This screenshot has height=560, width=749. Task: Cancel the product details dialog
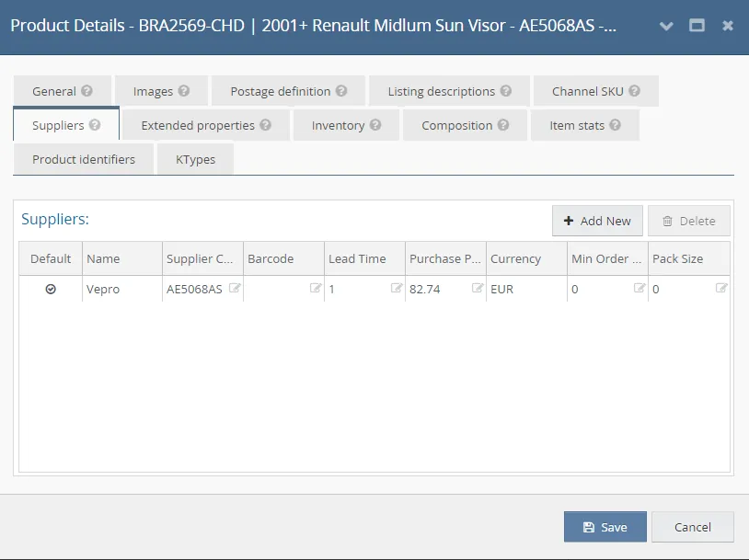tap(693, 527)
